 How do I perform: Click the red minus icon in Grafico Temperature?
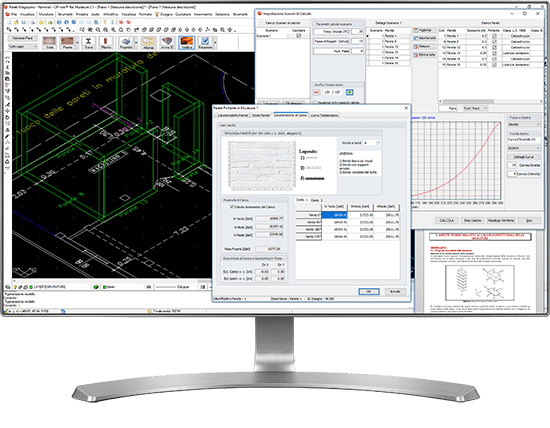(316, 92)
